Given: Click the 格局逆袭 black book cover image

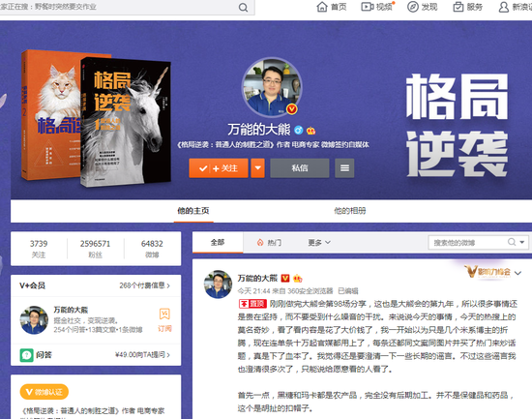Looking at the screenshot, I should (126, 122).
